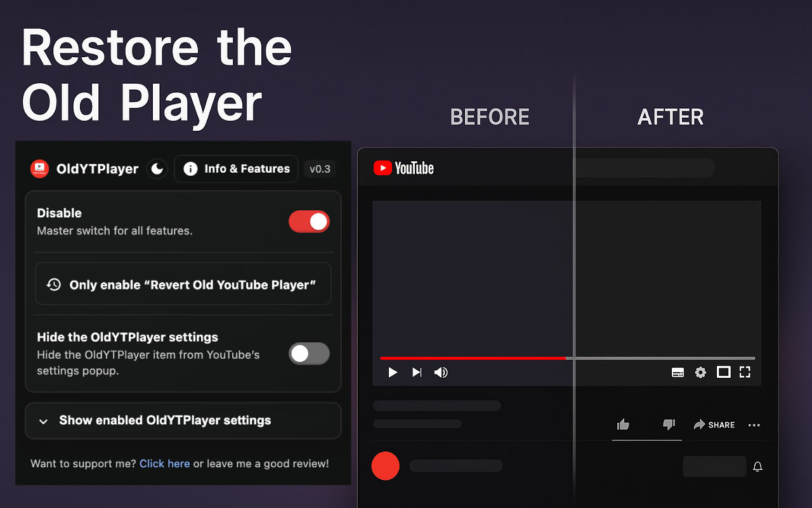This screenshot has height=508, width=812.
Task: Switch the player to fullscreen
Action: pos(745,372)
